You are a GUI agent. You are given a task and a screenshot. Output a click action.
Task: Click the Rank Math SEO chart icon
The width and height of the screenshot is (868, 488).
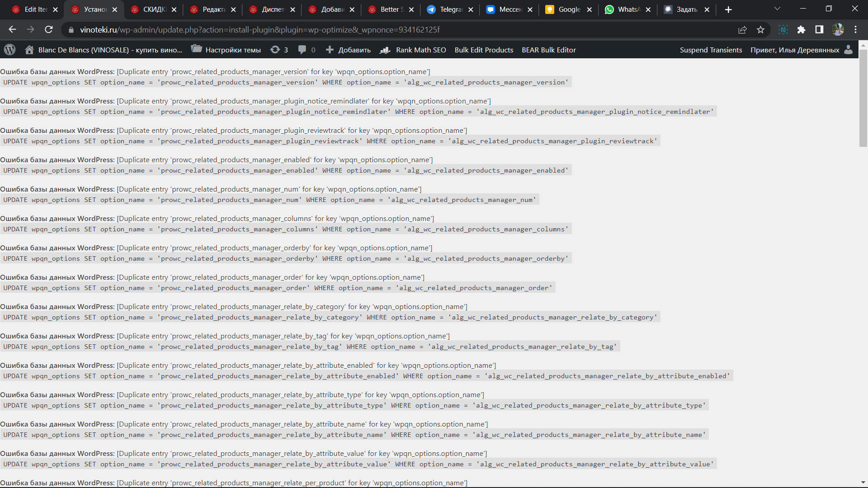(385, 50)
